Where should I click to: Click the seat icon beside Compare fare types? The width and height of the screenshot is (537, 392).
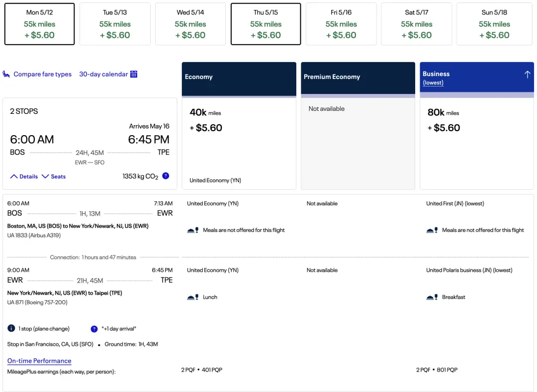click(x=6, y=74)
